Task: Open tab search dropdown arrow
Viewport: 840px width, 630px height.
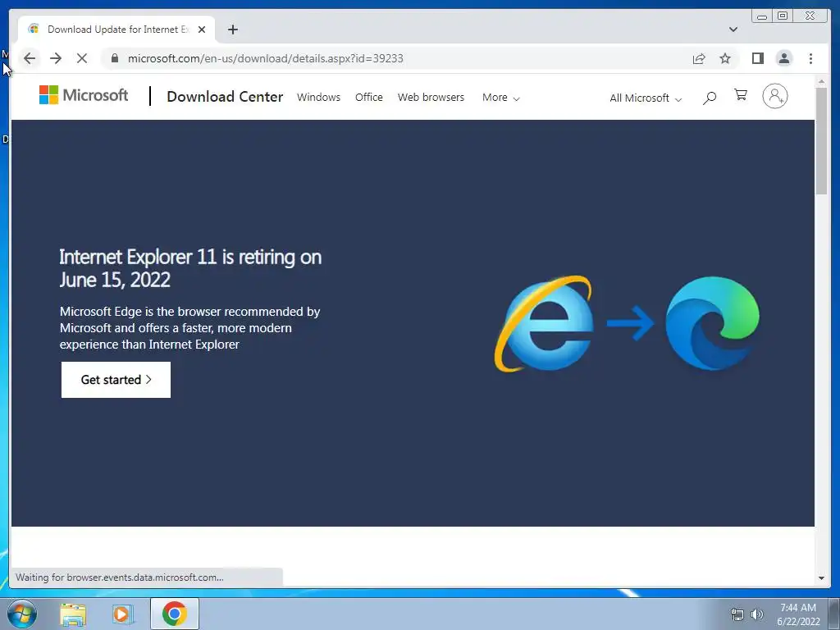Action: point(733,30)
